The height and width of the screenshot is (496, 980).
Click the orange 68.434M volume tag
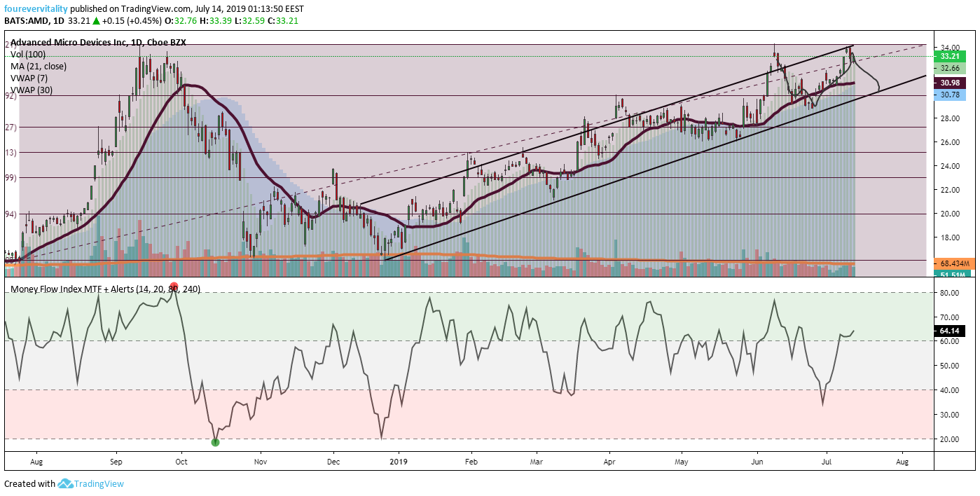[954, 263]
